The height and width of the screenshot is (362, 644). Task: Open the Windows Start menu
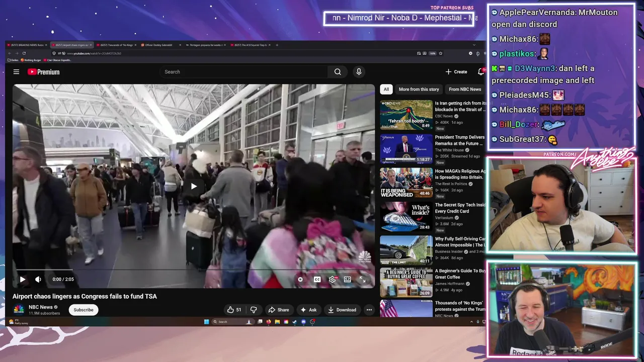(x=206, y=322)
